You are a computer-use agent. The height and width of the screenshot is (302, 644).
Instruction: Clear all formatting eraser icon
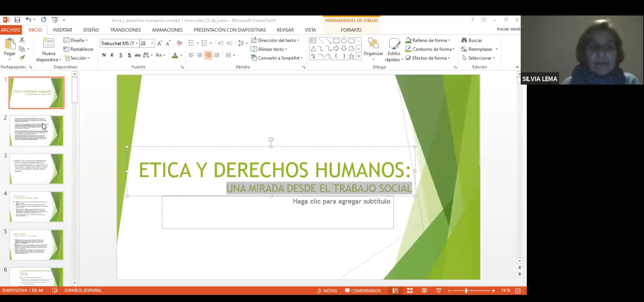pyautogui.click(x=179, y=43)
